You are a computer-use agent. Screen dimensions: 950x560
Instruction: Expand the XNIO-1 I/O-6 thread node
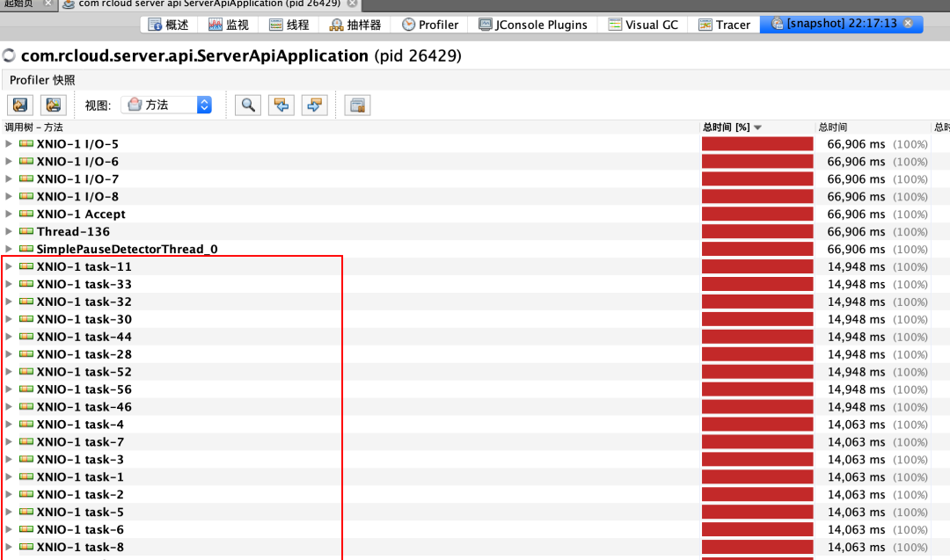coord(9,162)
